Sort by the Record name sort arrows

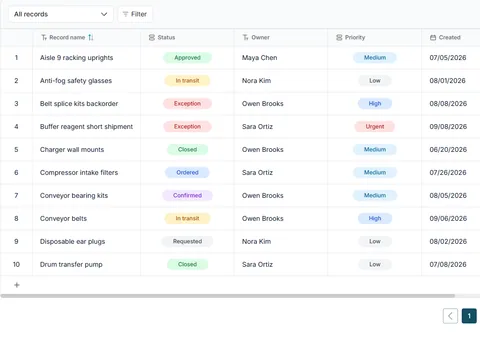pos(91,37)
